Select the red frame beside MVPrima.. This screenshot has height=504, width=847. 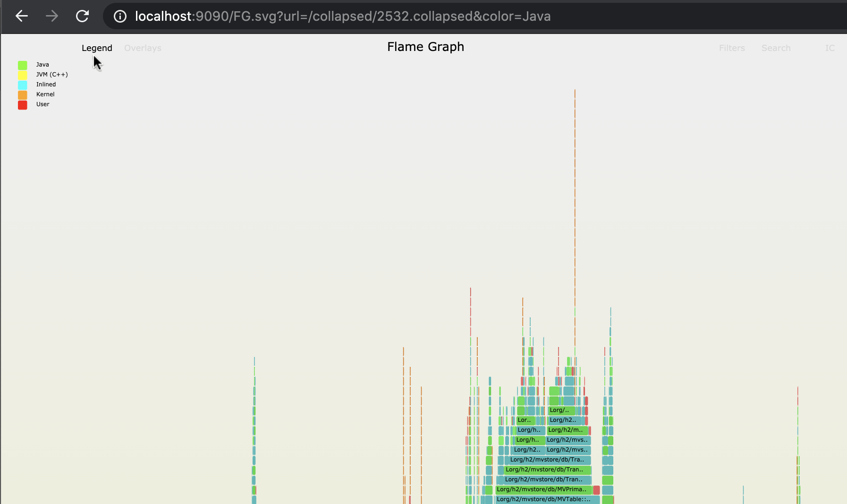pyautogui.click(x=596, y=490)
